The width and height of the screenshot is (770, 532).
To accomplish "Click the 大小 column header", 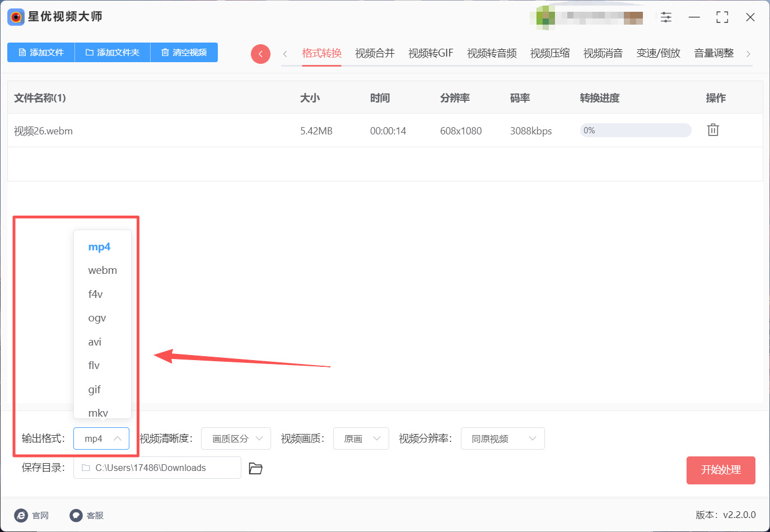I will 310,98.
